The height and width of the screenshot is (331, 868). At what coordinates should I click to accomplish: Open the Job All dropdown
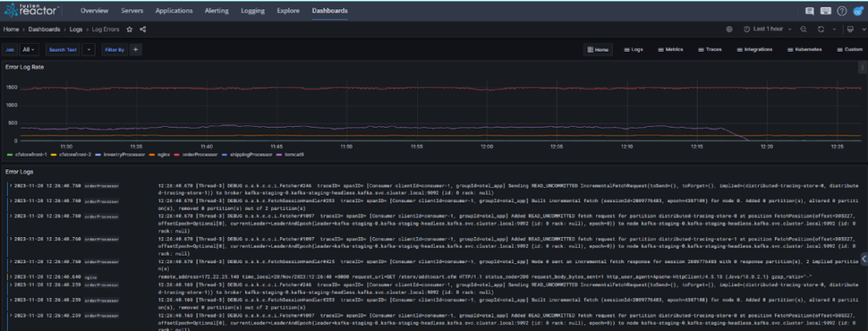pyautogui.click(x=29, y=50)
